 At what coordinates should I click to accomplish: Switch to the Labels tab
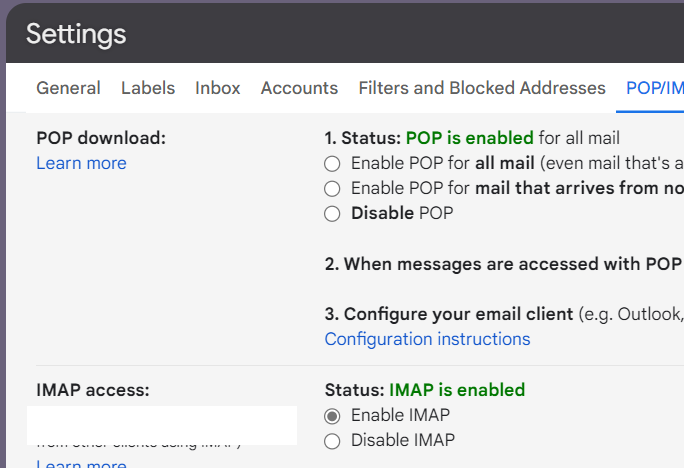tap(148, 88)
